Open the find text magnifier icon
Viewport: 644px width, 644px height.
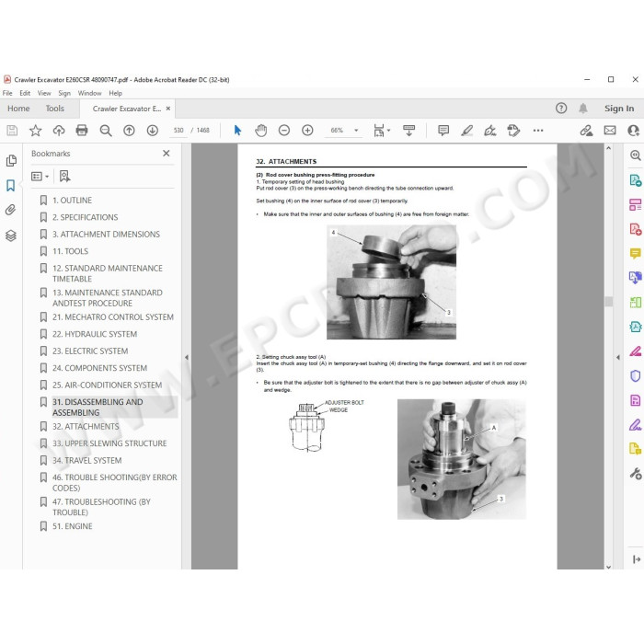106,131
